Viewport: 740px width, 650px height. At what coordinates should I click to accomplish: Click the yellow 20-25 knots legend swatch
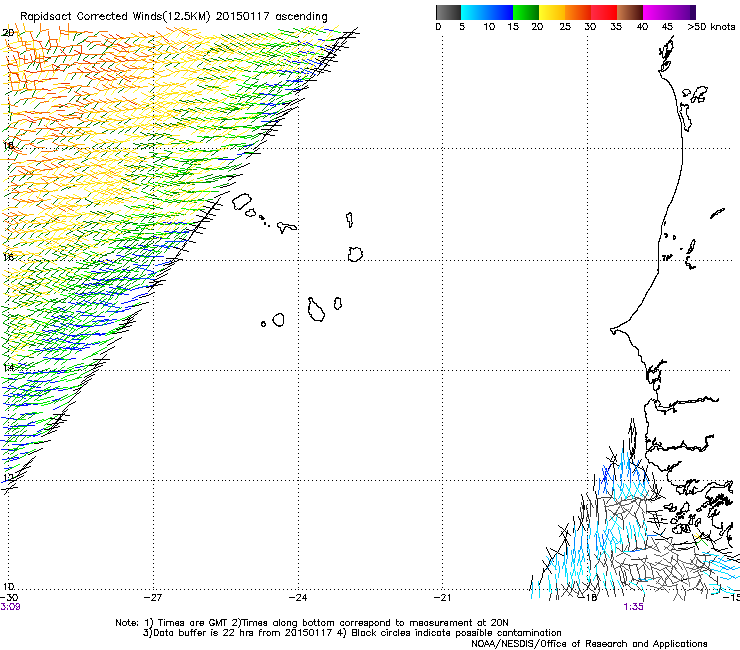[x=552, y=12]
